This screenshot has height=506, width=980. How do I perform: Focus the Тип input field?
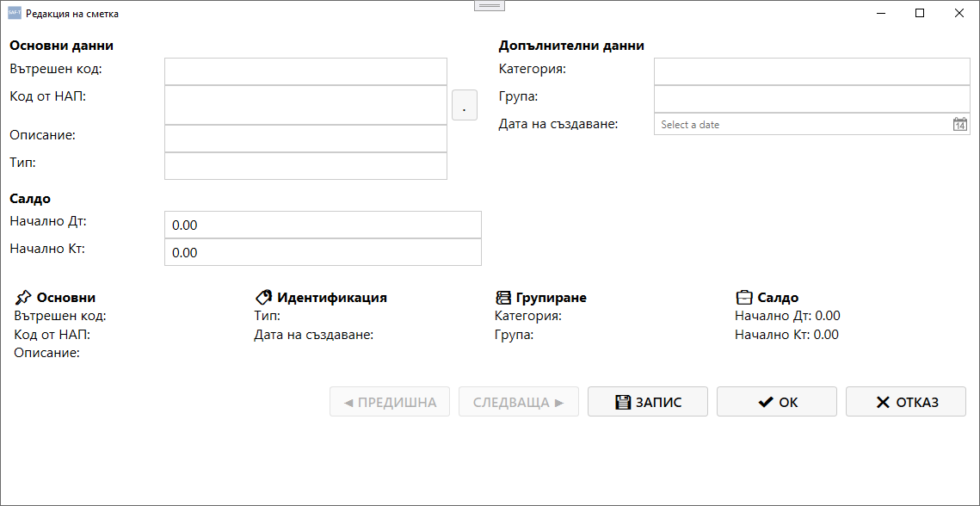tap(305, 166)
